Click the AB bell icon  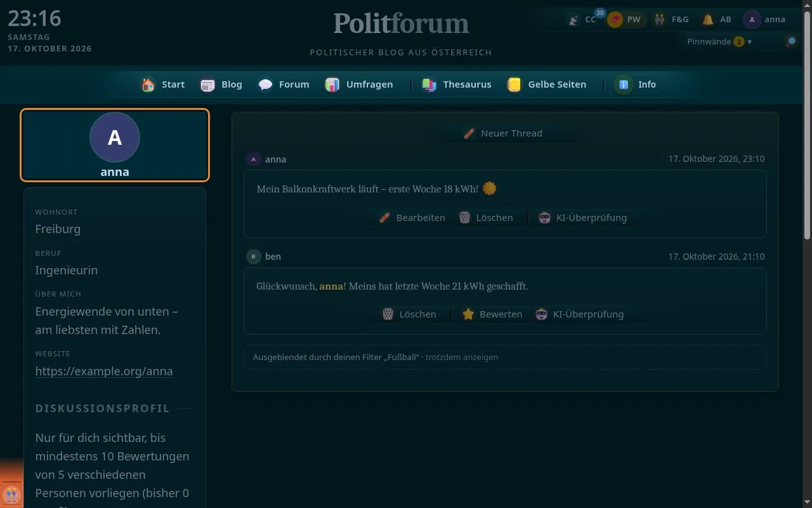[716, 20]
